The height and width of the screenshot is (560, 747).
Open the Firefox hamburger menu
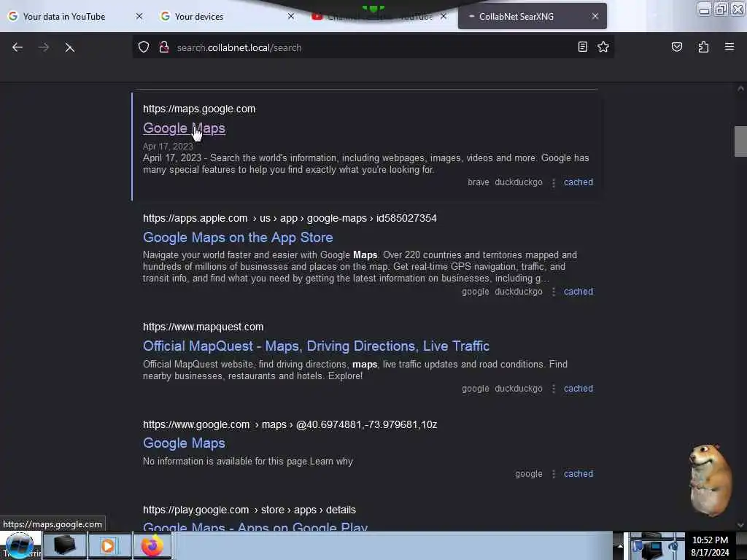pyautogui.click(x=729, y=47)
